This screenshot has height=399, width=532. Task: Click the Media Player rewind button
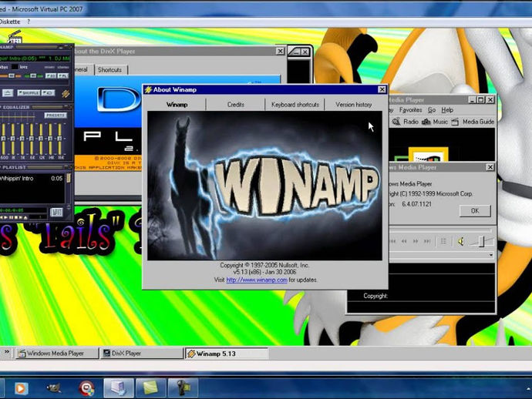click(404, 241)
